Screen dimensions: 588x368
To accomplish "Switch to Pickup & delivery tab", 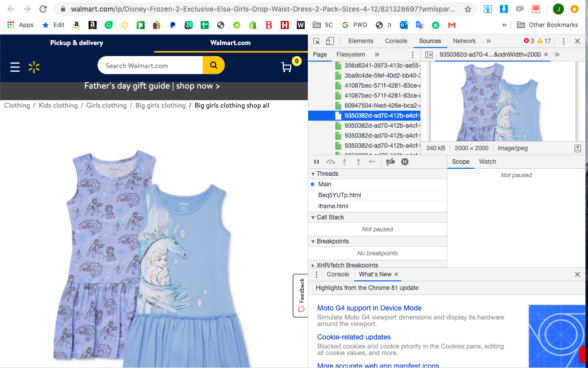I will point(77,43).
